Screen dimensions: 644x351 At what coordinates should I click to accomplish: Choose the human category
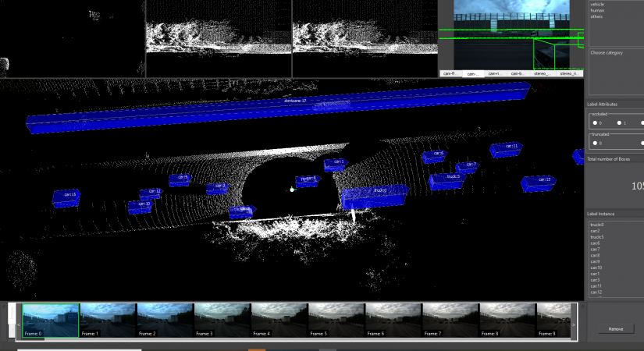click(x=596, y=10)
